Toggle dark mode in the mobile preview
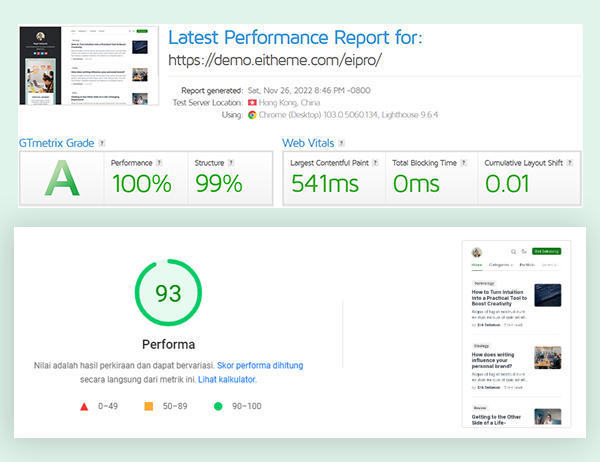 click(523, 252)
